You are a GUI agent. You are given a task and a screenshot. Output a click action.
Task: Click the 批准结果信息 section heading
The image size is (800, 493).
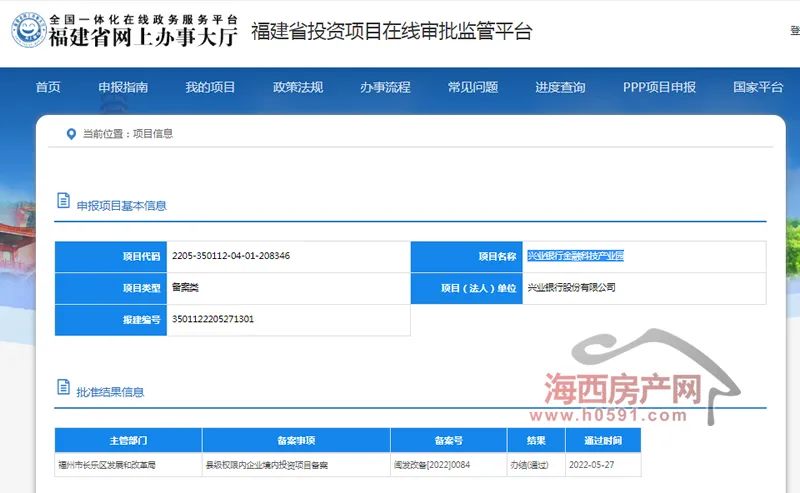tap(110, 392)
